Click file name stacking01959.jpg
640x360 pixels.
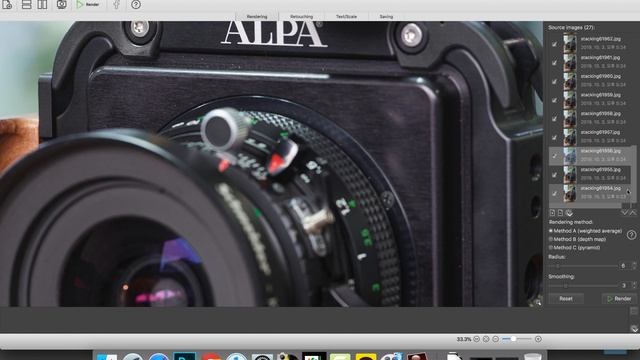600,95
